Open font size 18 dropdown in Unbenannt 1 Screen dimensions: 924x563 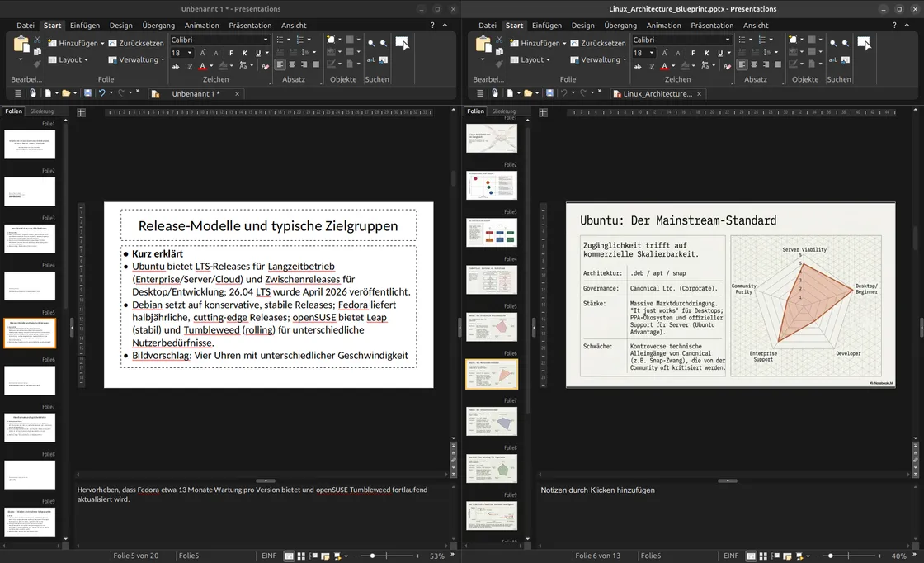[190, 53]
